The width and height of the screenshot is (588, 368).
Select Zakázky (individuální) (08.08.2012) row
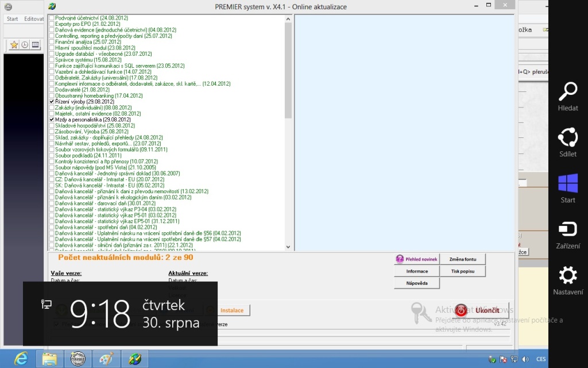pyautogui.click(x=94, y=108)
